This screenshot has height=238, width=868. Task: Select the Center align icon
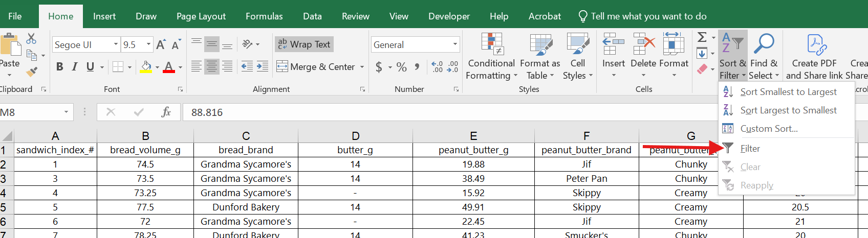(211, 67)
